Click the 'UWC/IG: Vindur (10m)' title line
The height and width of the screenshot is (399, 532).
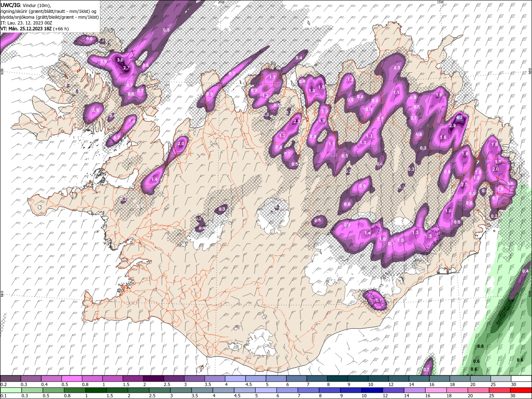click(25, 5)
